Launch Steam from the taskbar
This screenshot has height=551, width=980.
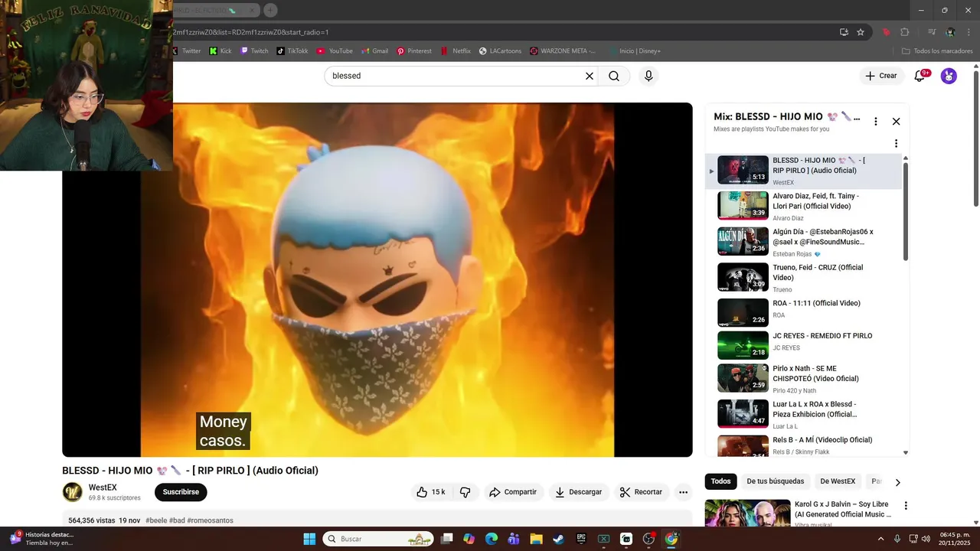pos(559,539)
